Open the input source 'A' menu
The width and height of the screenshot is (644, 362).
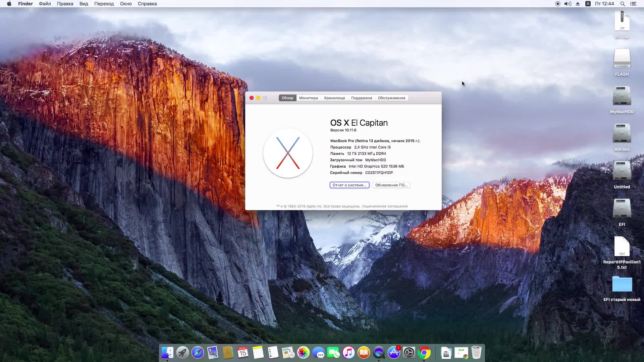pyautogui.click(x=588, y=4)
